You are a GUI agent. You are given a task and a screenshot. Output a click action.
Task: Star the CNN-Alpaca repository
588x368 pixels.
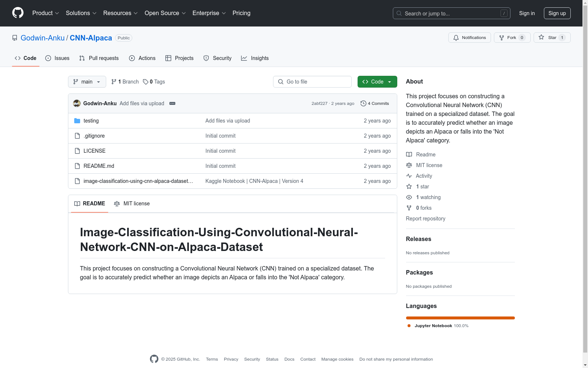[x=552, y=38]
